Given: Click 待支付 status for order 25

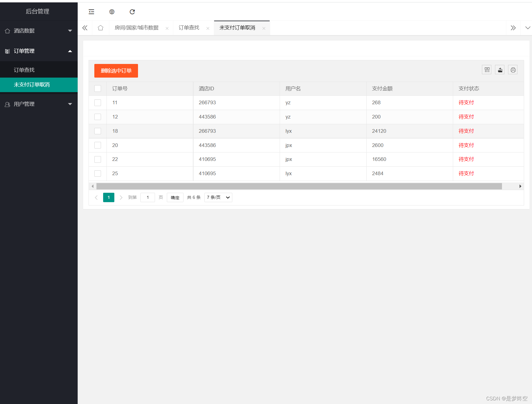Looking at the screenshot, I should (x=466, y=173).
